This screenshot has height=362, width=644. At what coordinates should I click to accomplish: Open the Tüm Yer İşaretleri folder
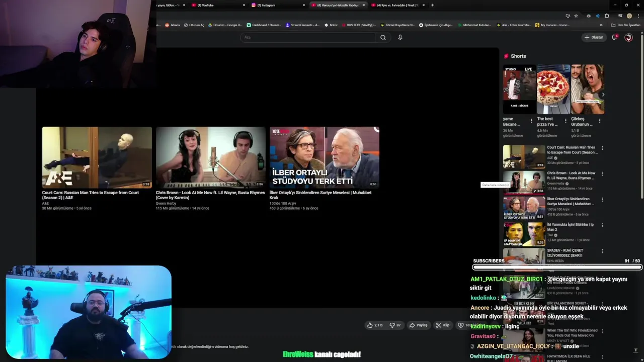[x=625, y=25]
